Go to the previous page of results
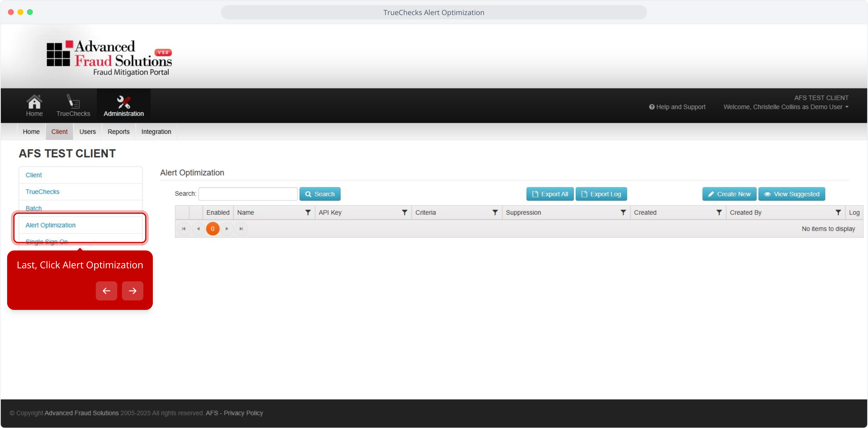 coord(198,229)
